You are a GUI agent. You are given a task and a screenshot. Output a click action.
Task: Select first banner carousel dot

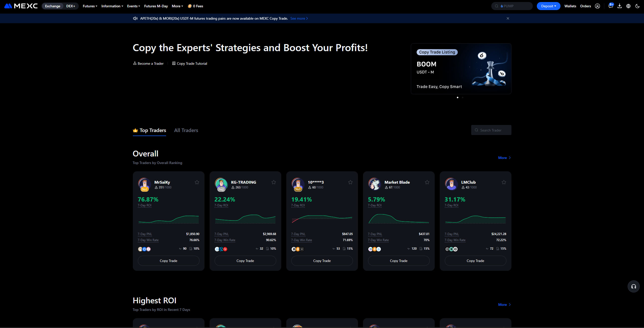(457, 97)
